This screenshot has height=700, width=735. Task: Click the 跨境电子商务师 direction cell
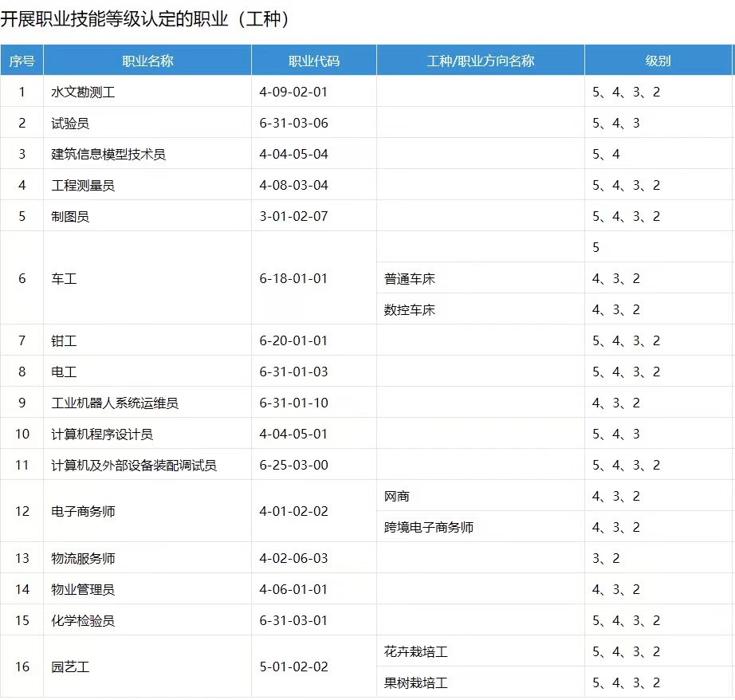tap(429, 527)
